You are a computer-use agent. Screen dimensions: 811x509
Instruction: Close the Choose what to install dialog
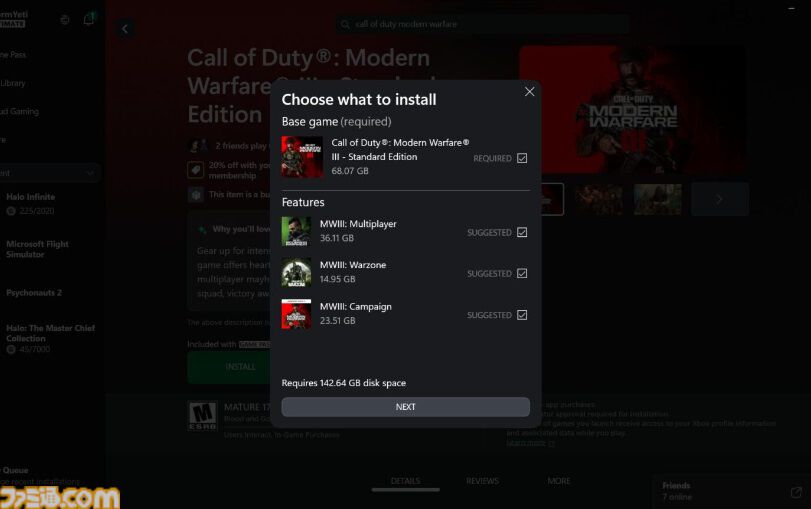point(529,92)
